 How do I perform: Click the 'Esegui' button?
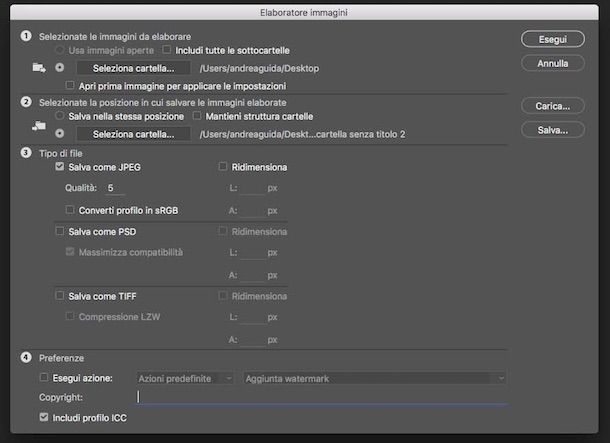point(552,39)
